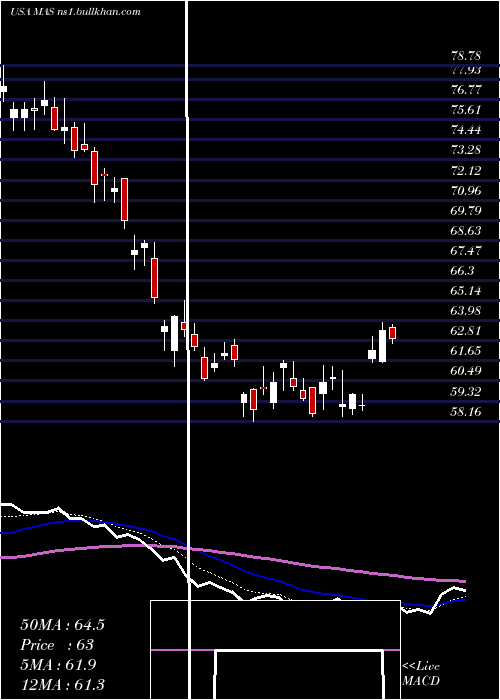500x700 pixels.
Task: Click the 58.16 lowest price label
Action: coord(466,412)
